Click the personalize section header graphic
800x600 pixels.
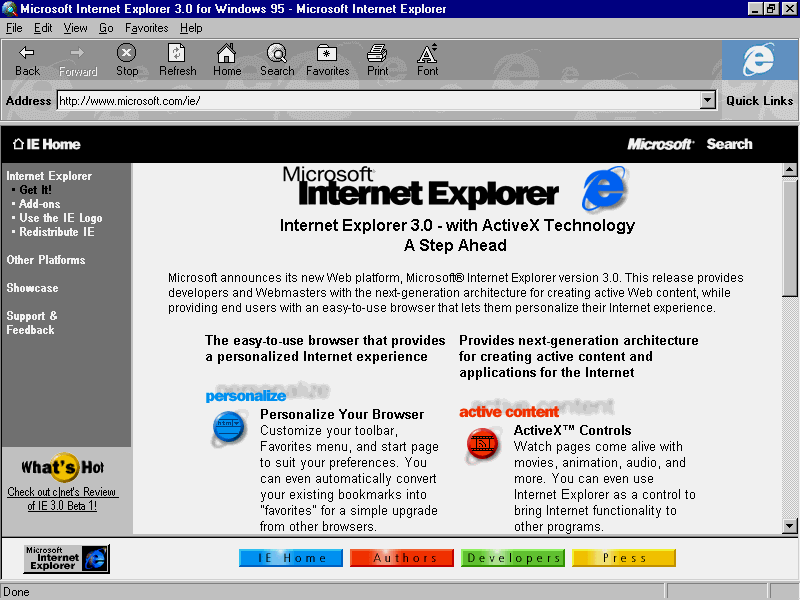(267, 393)
